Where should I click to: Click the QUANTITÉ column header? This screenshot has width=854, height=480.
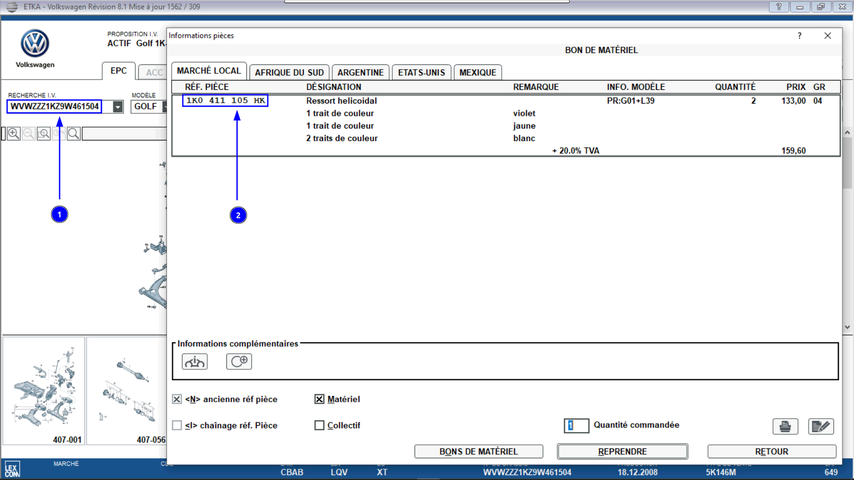(735, 87)
